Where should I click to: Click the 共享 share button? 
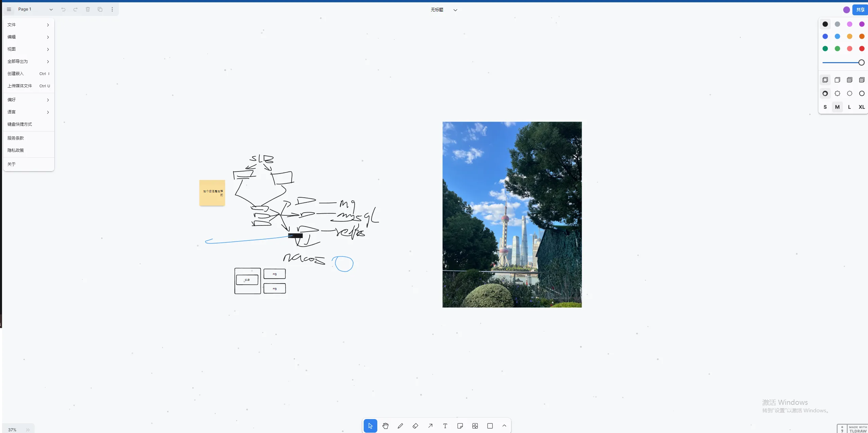point(860,10)
